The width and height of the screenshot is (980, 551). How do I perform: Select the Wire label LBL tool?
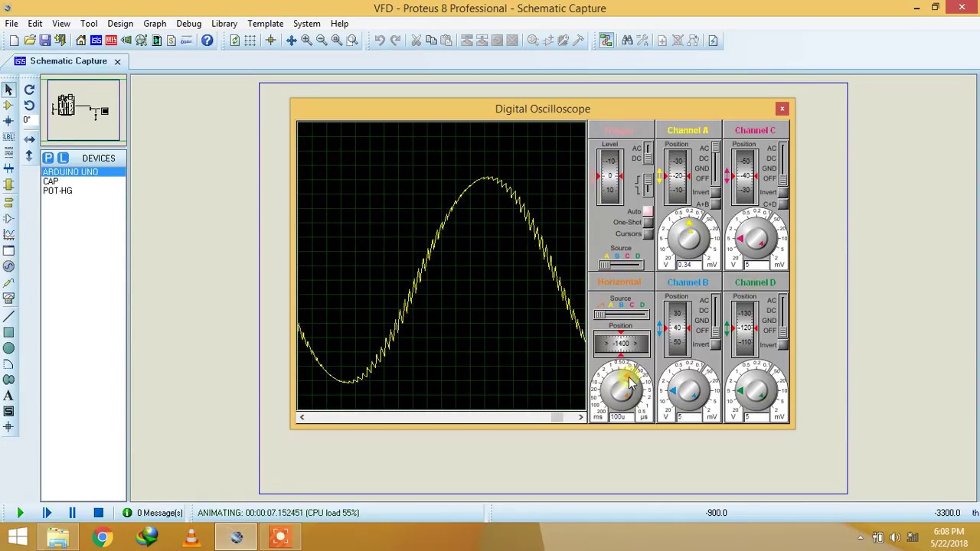[x=8, y=137]
